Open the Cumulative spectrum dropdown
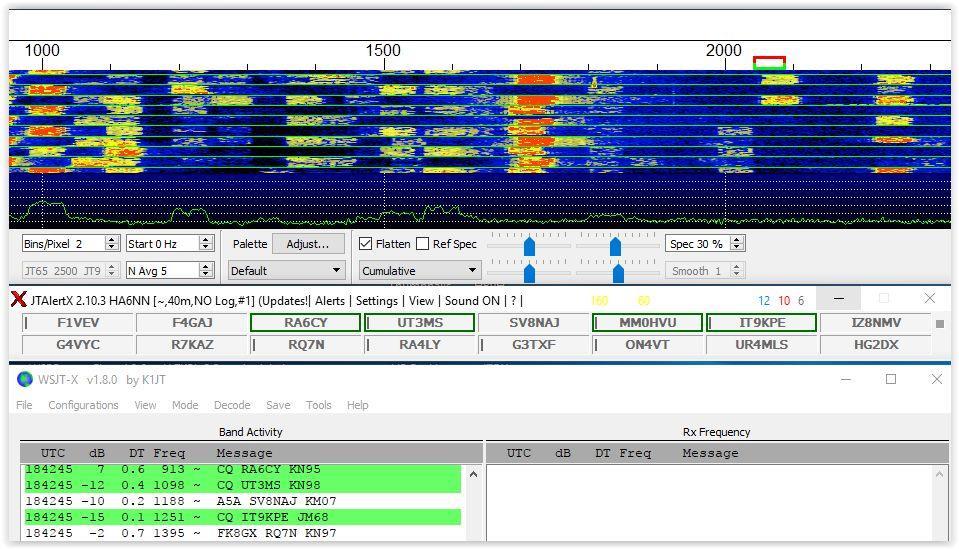Screen dimensions: 959x549 point(419,270)
